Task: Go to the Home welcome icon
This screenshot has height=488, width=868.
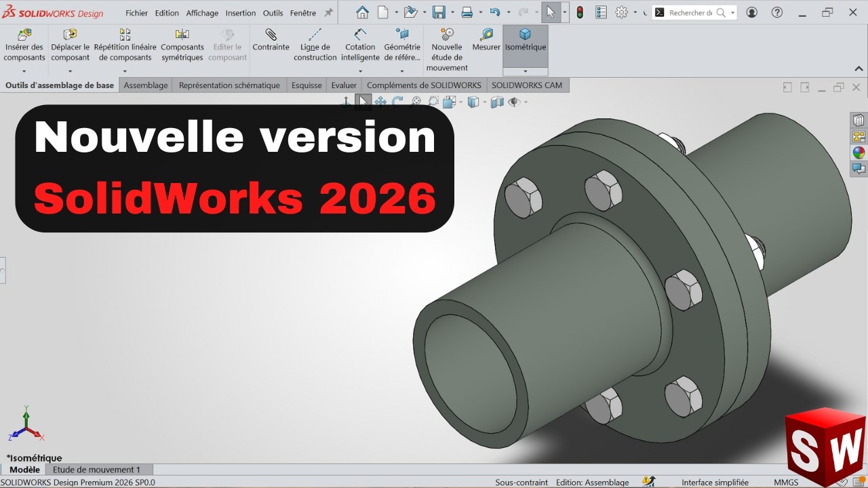Action: pyautogui.click(x=363, y=12)
